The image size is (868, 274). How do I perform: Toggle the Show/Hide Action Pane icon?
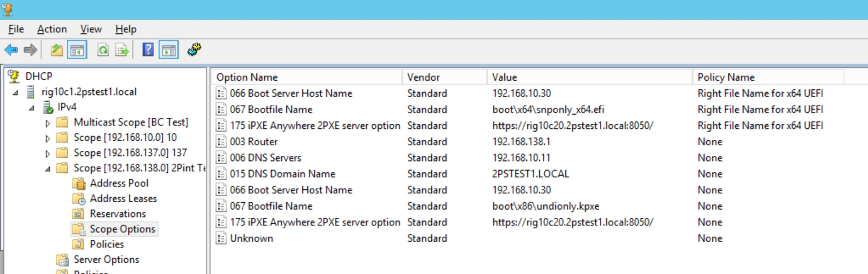168,50
